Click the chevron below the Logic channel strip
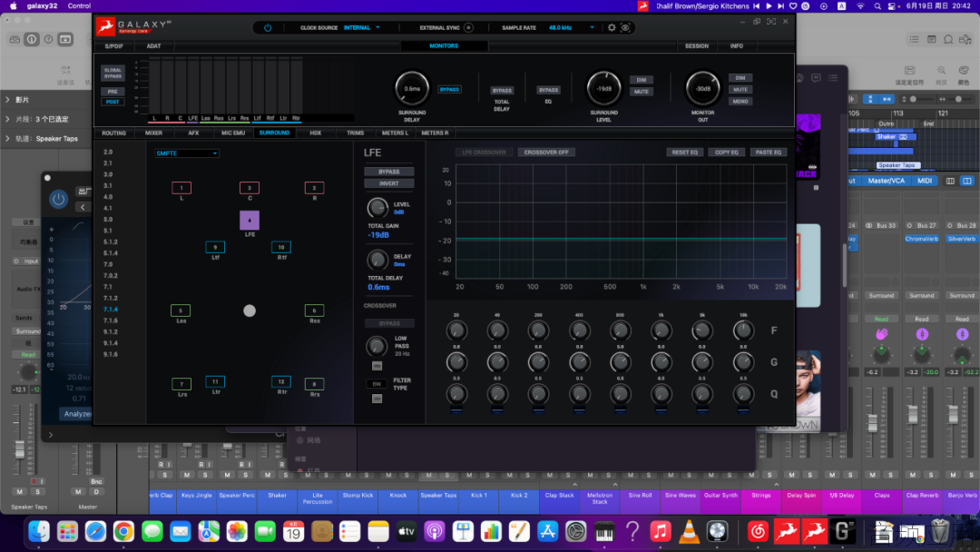Screen dimensions: 980x552 click(51, 435)
